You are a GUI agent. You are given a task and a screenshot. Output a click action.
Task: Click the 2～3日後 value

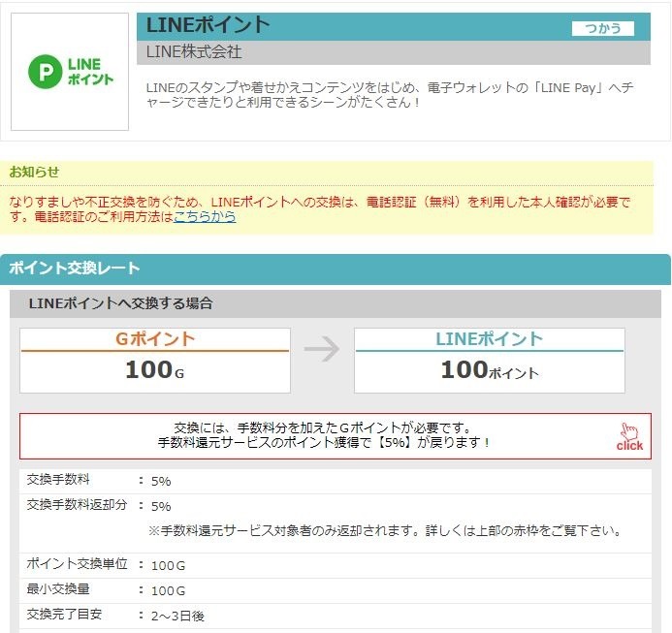click(177, 616)
